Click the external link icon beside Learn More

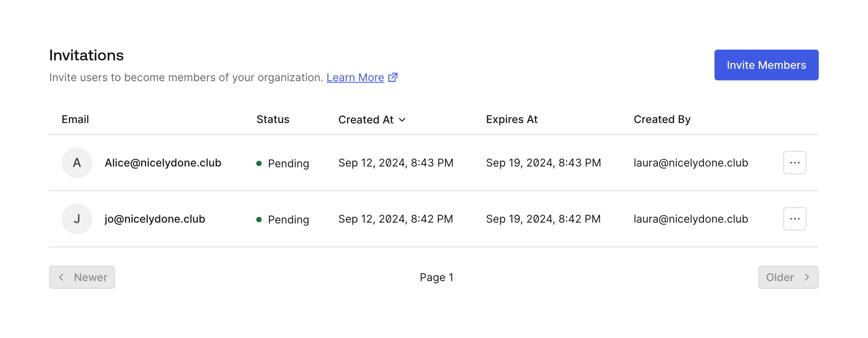393,77
